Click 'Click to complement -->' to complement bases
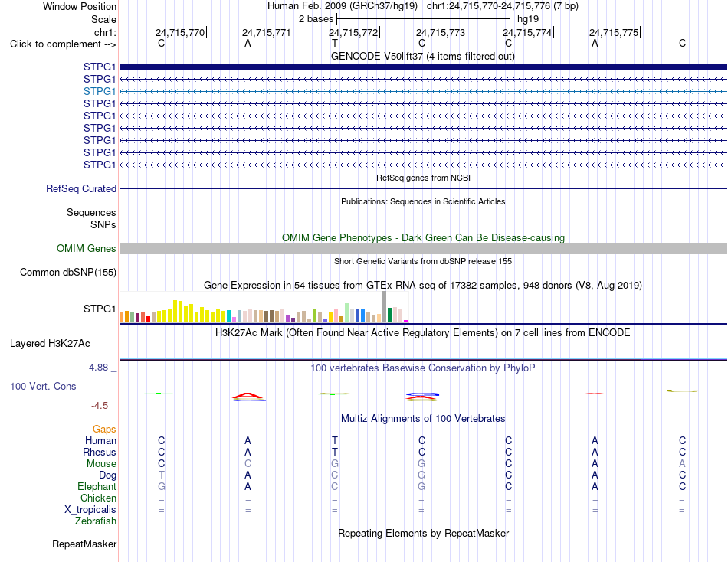This screenshot has height=562, width=728. pos(63,44)
